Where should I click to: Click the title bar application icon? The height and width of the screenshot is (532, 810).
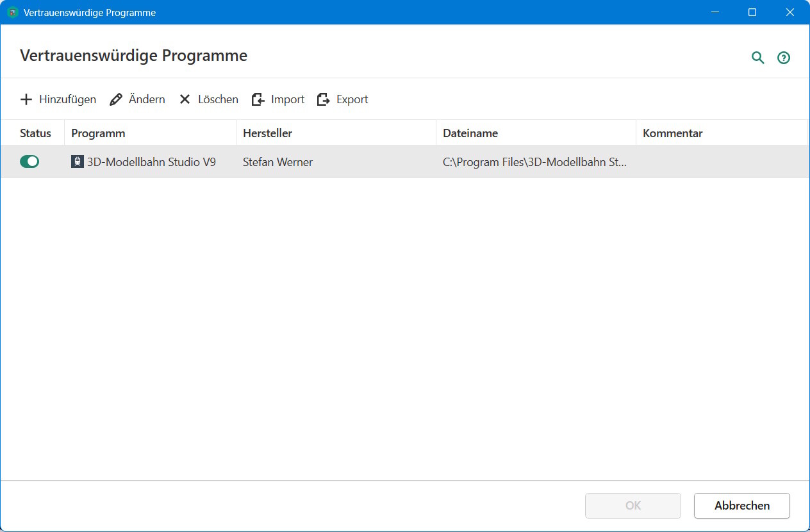pyautogui.click(x=12, y=12)
